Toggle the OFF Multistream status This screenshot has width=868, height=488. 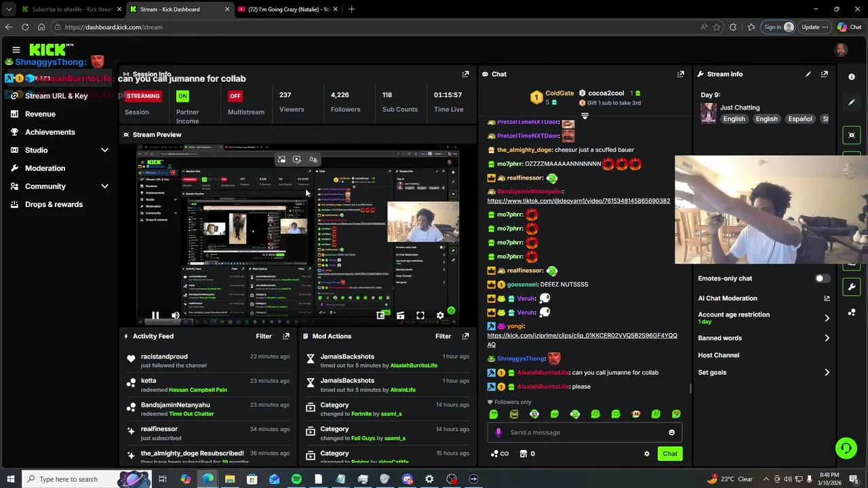[x=235, y=96]
